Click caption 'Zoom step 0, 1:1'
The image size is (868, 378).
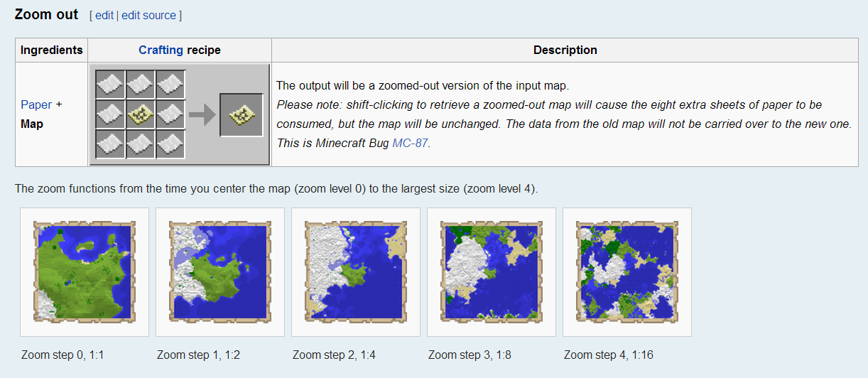click(63, 355)
